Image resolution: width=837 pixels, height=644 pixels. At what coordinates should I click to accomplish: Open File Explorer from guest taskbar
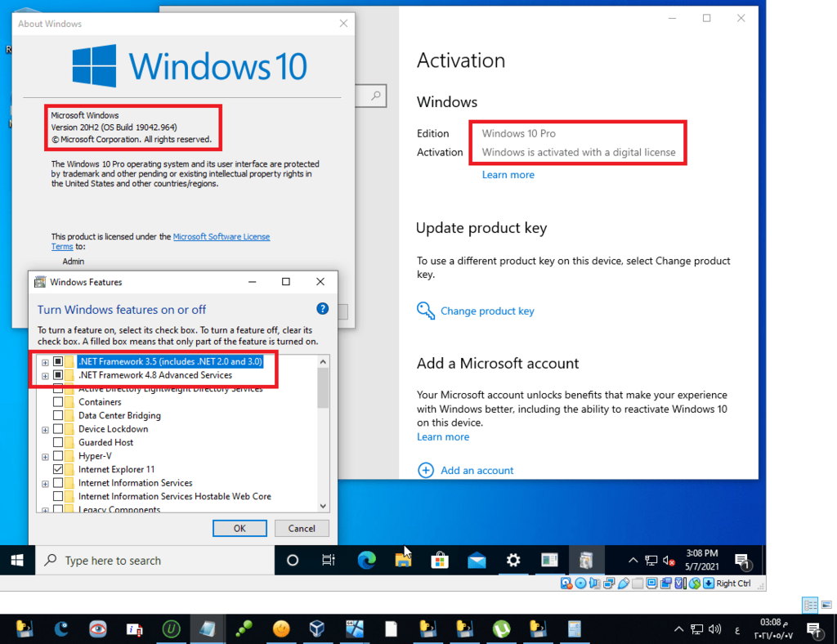click(403, 561)
